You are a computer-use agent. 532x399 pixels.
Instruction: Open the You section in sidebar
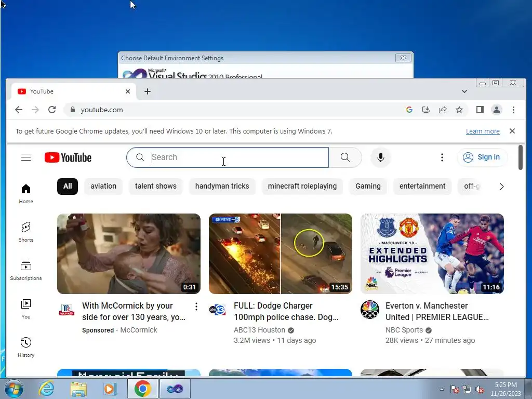pos(26,309)
